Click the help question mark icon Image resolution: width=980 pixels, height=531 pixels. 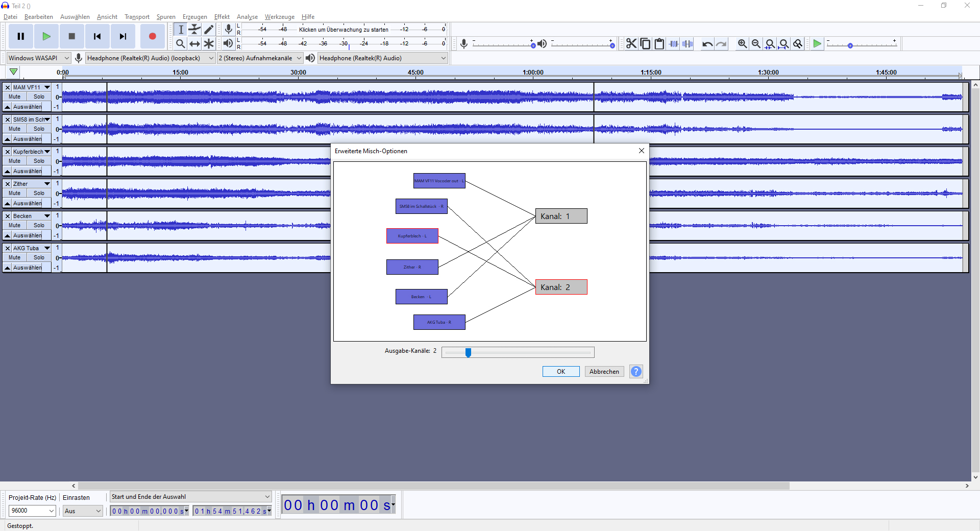pos(636,372)
